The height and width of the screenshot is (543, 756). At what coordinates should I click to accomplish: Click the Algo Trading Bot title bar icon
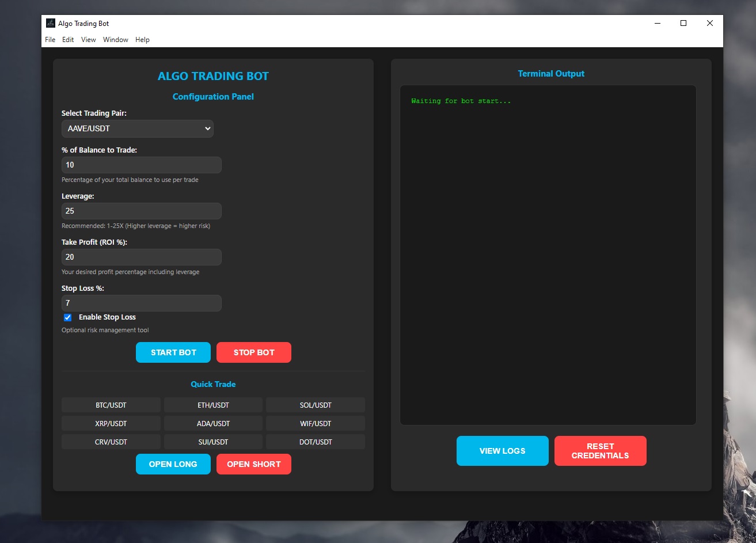tap(51, 24)
